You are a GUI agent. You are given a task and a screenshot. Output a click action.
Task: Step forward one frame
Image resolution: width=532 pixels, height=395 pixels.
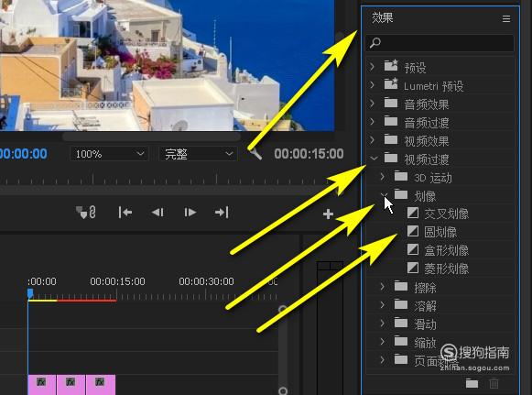tap(190, 213)
